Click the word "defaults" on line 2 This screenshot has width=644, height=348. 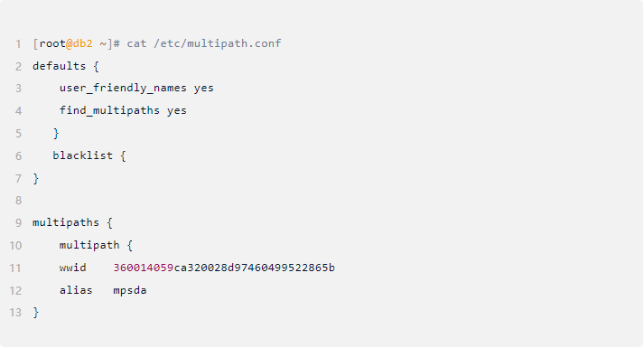click(x=59, y=66)
